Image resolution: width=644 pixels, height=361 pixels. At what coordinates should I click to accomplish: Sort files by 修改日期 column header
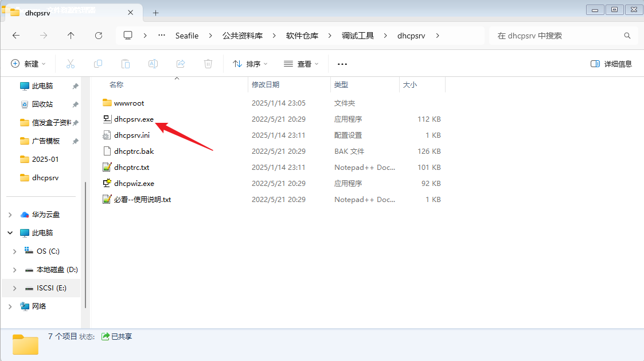[x=266, y=84]
